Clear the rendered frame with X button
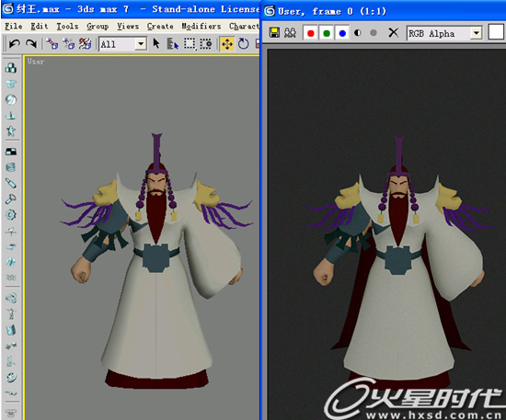The image size is (506, 420). tap(393, 32)
